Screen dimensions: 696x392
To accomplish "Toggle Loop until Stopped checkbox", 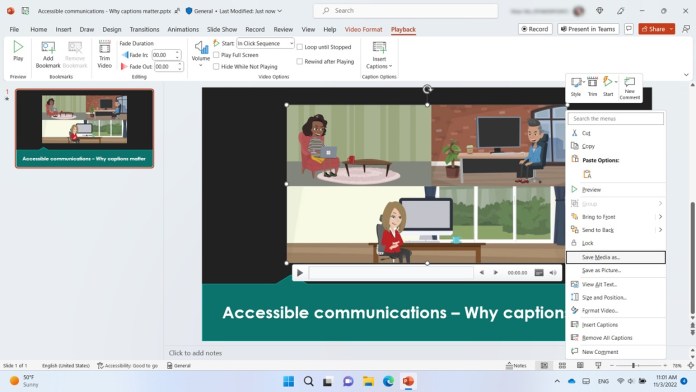I will tap(300, 47).
